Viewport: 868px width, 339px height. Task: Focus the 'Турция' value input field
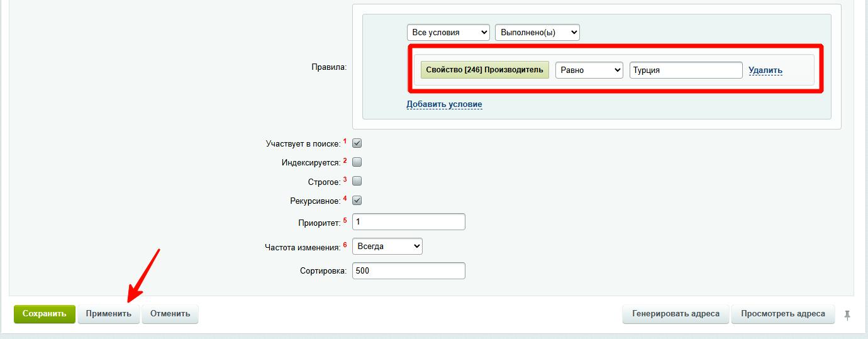click(686, 70)
